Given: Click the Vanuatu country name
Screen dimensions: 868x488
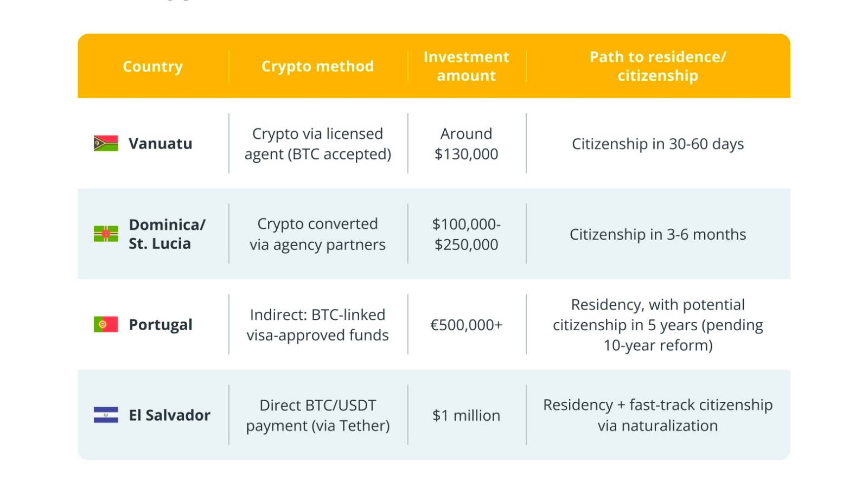Looking at the screenshot, I should coord(161,144).
